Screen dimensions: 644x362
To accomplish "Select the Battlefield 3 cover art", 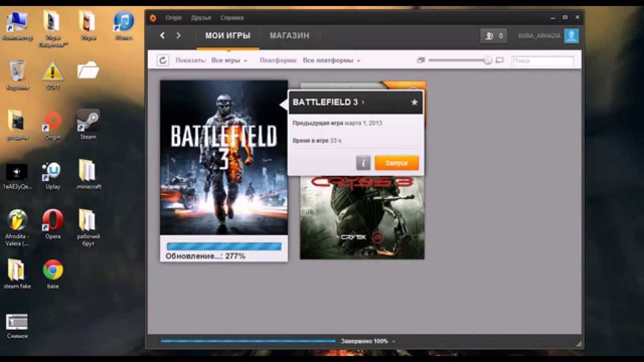I will [x=224, y=157].
